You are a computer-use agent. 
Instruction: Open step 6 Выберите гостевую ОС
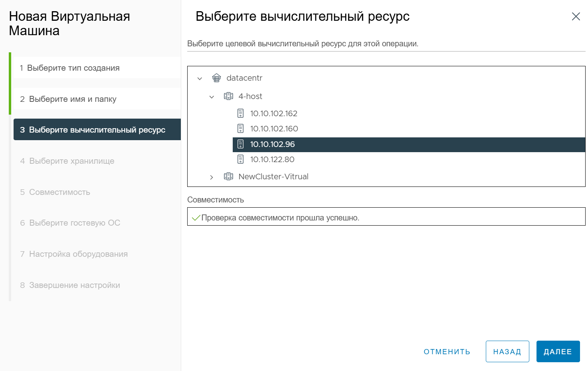pyautogui.click(x=97, y=223)
